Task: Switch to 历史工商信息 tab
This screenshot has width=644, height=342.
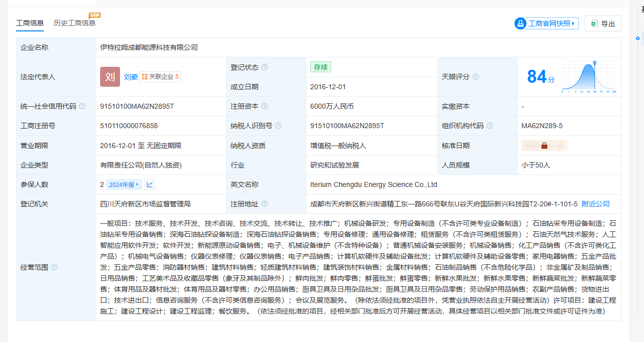Action: click(x=75, y=23)
